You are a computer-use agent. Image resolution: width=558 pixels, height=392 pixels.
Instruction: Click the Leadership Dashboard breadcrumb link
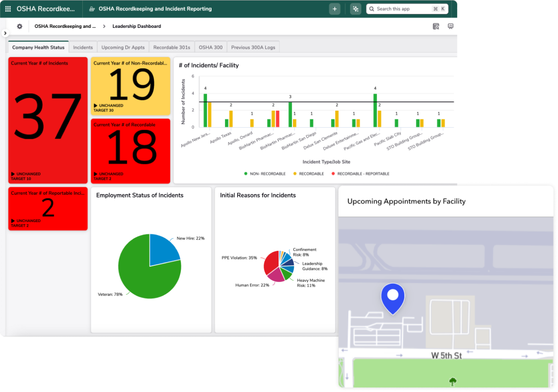[136, 26]
